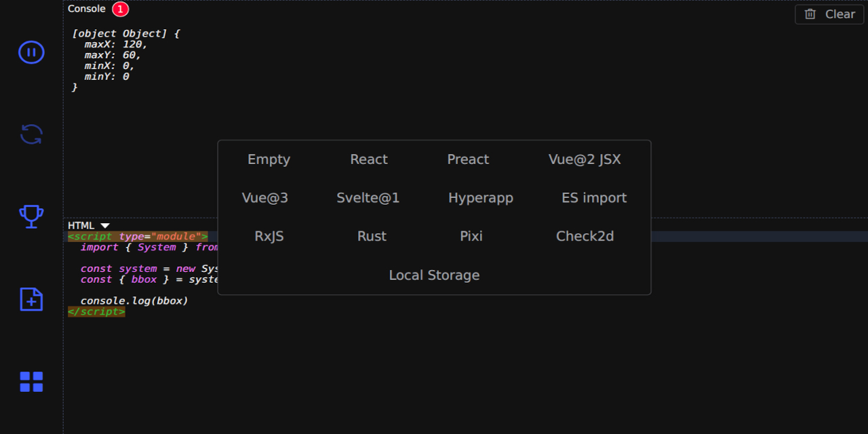868x434 pixels.
Task: Click the red console count badge
Action: (120, 9)
